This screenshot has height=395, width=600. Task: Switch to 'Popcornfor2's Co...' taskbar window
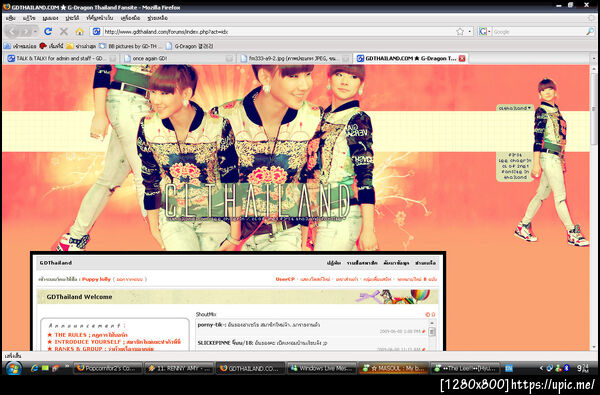(x=108, y=368)
